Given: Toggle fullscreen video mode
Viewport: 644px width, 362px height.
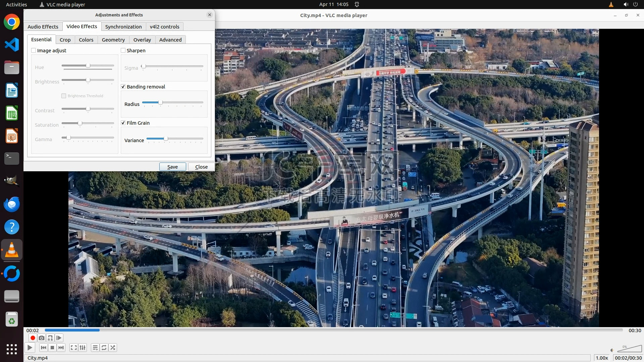Looking at the screenshot, I should point(74,348).
